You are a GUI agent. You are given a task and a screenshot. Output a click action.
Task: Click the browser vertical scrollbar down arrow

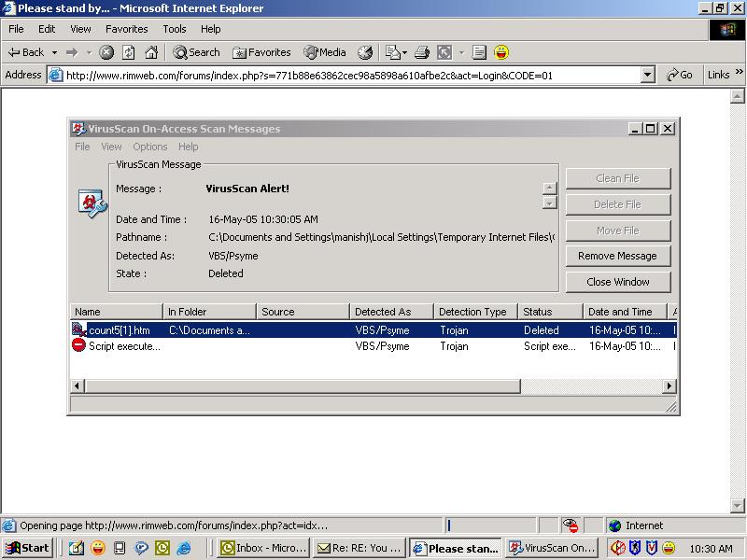[737, 505]
